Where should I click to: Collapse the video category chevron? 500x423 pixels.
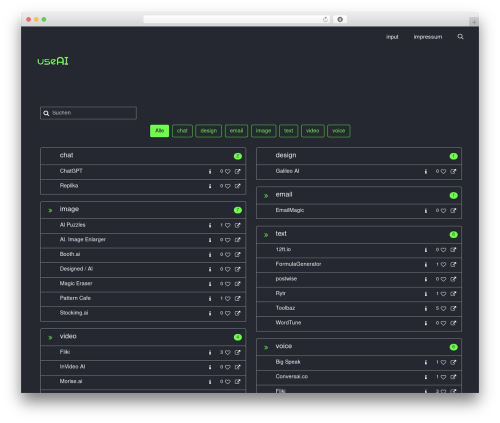click(50, 338)
